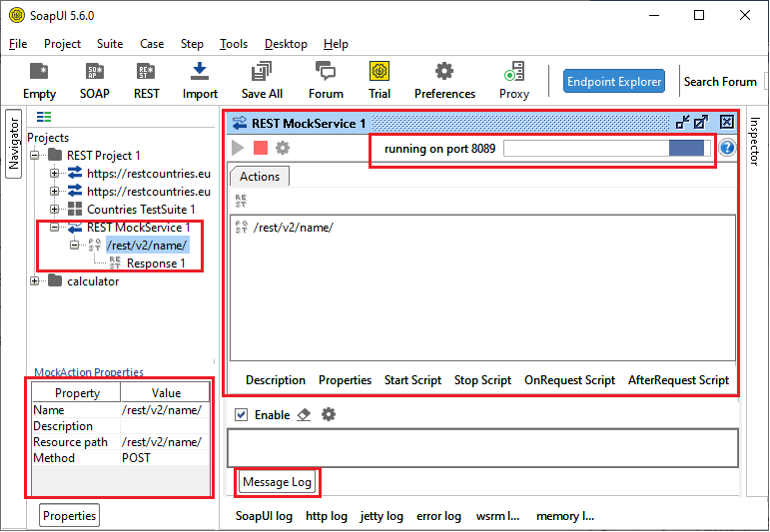
Task: Open the Navigator side tab
Action: (13, 144)
